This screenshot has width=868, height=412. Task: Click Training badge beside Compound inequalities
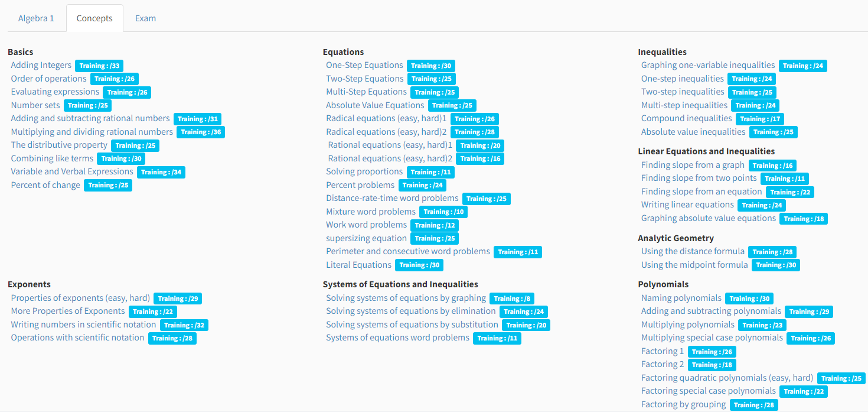[x=760, y=119]
